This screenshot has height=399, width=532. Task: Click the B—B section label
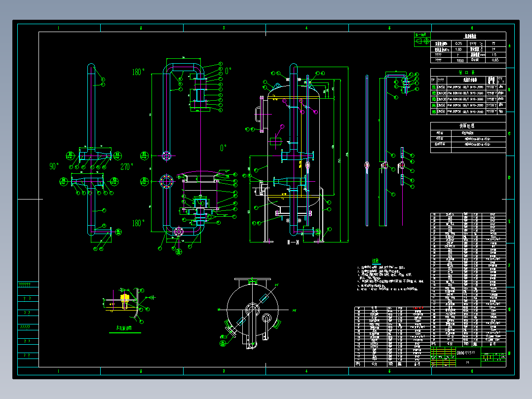tap(293, 242)
